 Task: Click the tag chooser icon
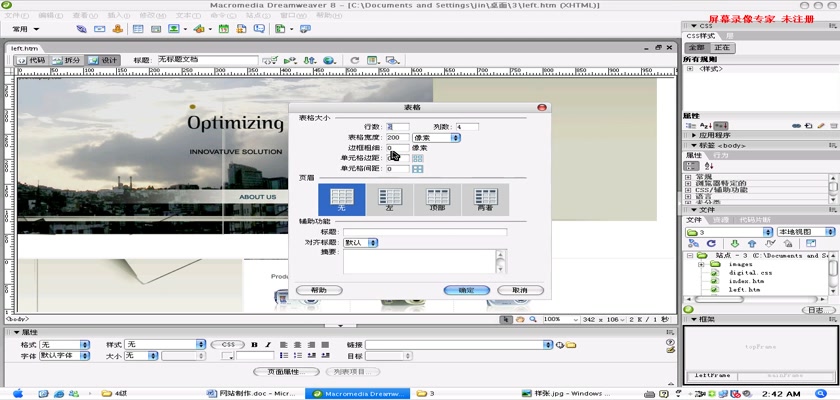coord(305,29)
